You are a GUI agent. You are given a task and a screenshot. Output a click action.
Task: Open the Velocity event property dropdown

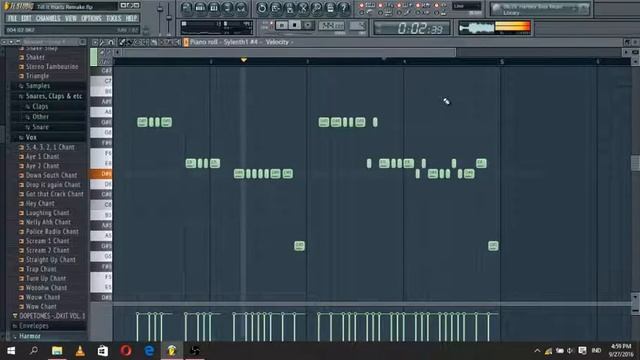[x=280, y=42]
